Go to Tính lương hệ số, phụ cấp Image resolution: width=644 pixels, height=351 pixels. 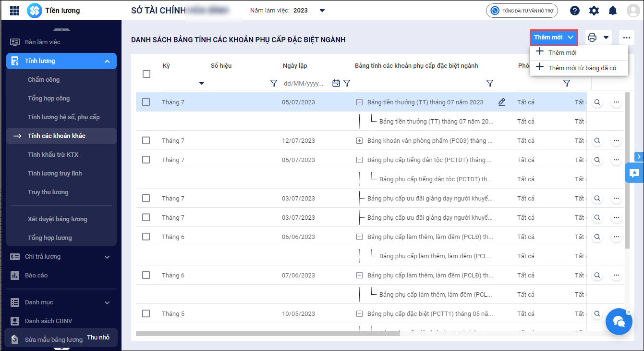click(63, 117)
